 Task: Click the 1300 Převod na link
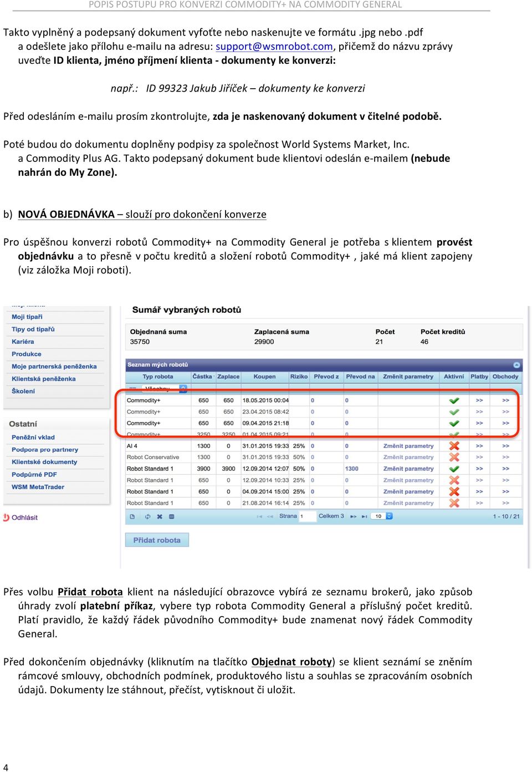pyautogui.click(x=352, y=469)
